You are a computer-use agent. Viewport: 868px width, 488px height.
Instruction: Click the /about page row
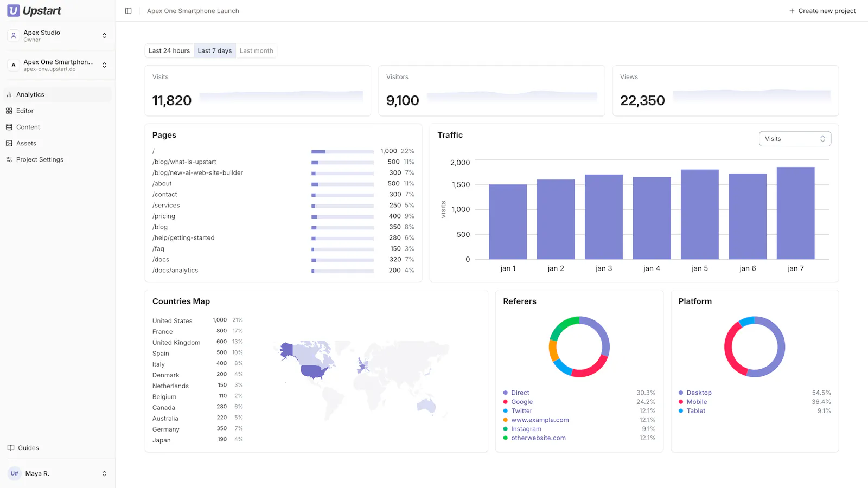point(283,184)
